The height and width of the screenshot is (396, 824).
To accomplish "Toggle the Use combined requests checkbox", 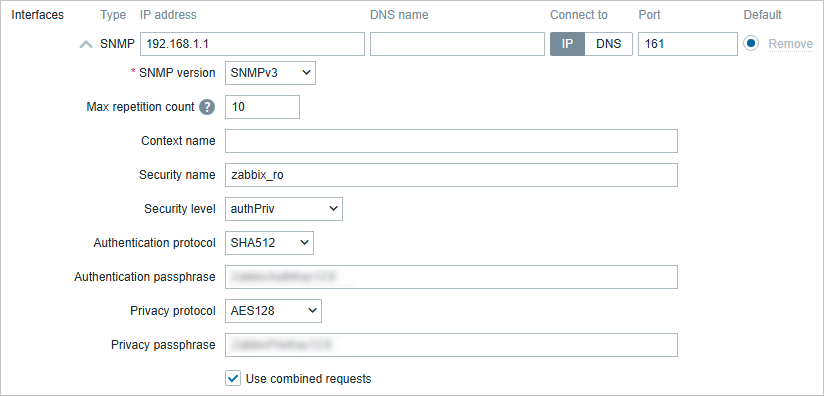I will (233, 378).
